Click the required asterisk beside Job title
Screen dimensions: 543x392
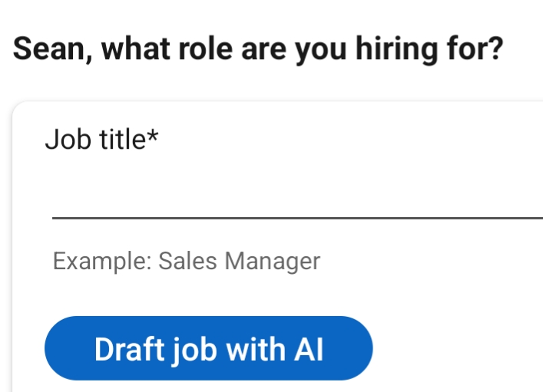coord(153,137)
